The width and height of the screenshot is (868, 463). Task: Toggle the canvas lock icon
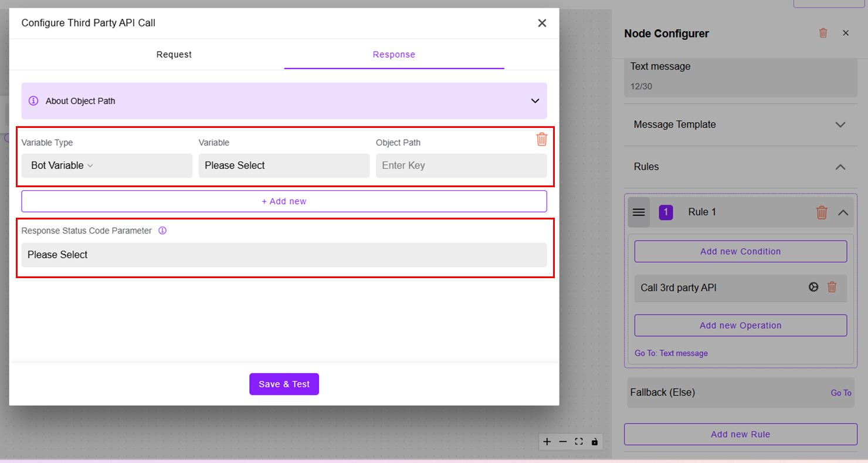coord(595,441)
